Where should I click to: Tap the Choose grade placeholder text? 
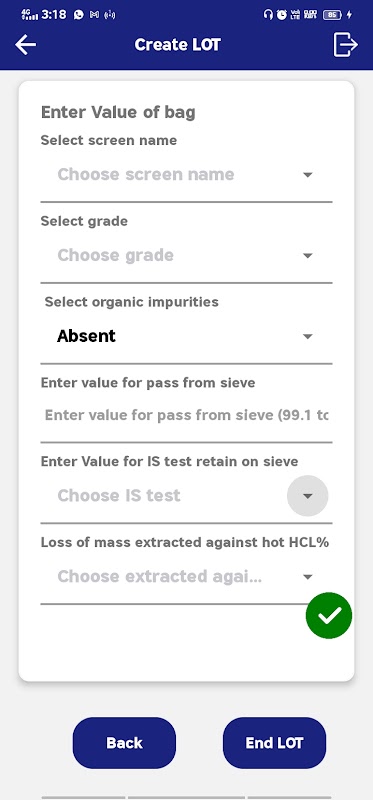coord(115,255)
